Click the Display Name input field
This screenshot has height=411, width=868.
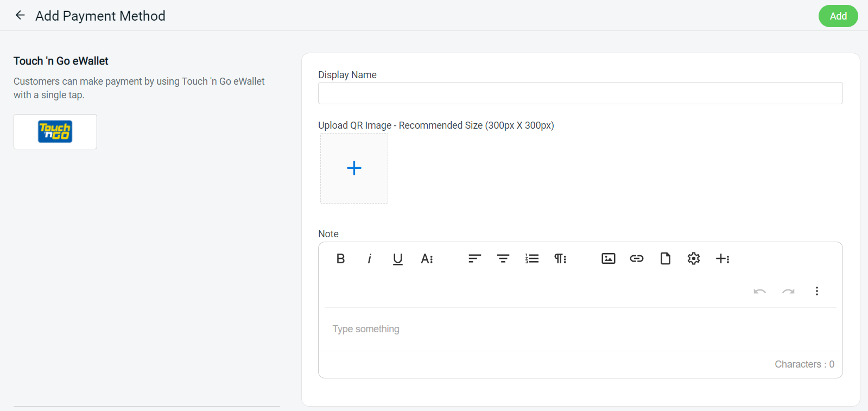580,93
